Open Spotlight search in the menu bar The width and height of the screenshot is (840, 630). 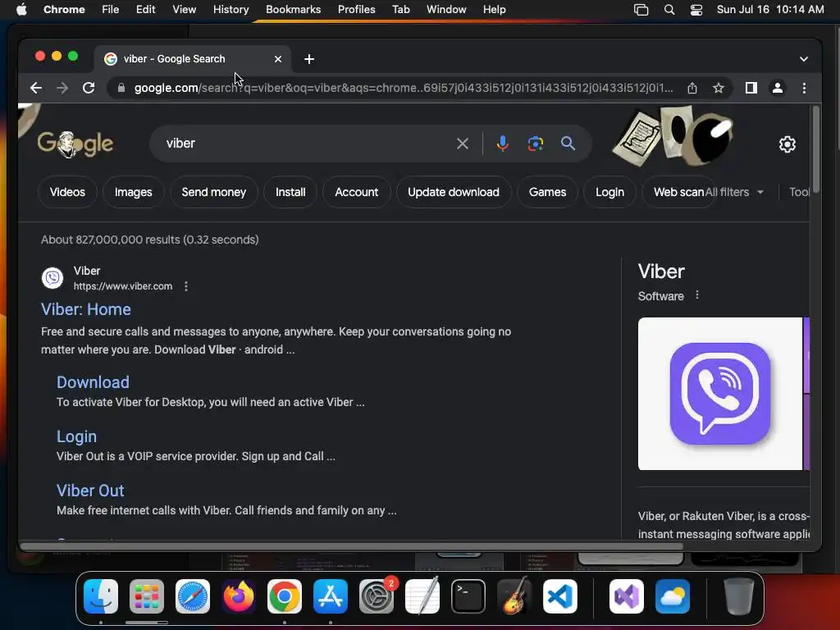click(x=669, y=10)
